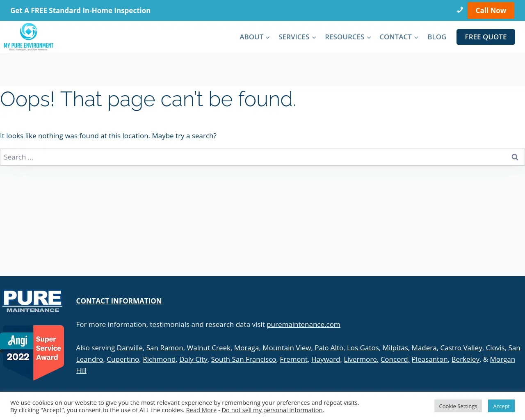Select the Moraga link
This screenshot has height=420, width=525.
point(247,348)
